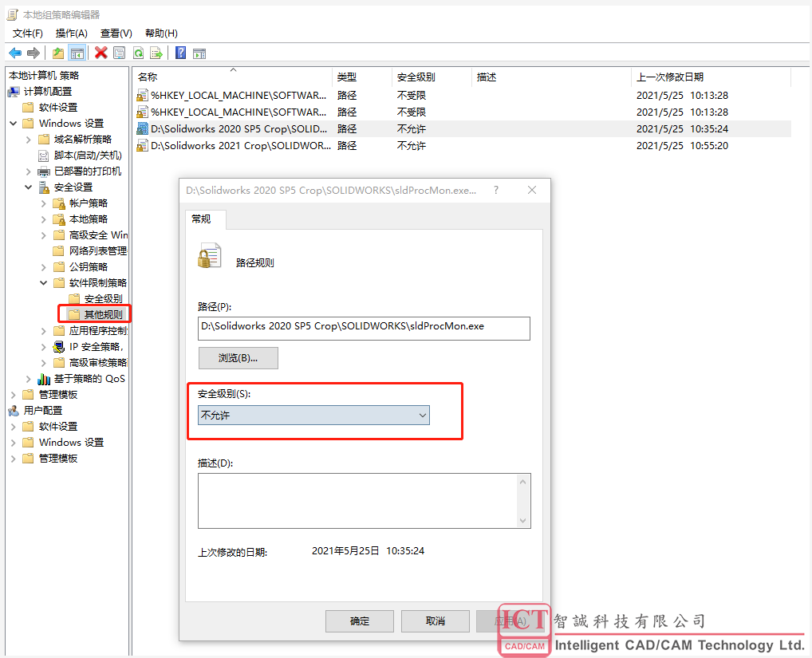Collapse the Windows 设置 node under 计算机配置
Viewport: 812px width, 658px height.
(14, 123)
